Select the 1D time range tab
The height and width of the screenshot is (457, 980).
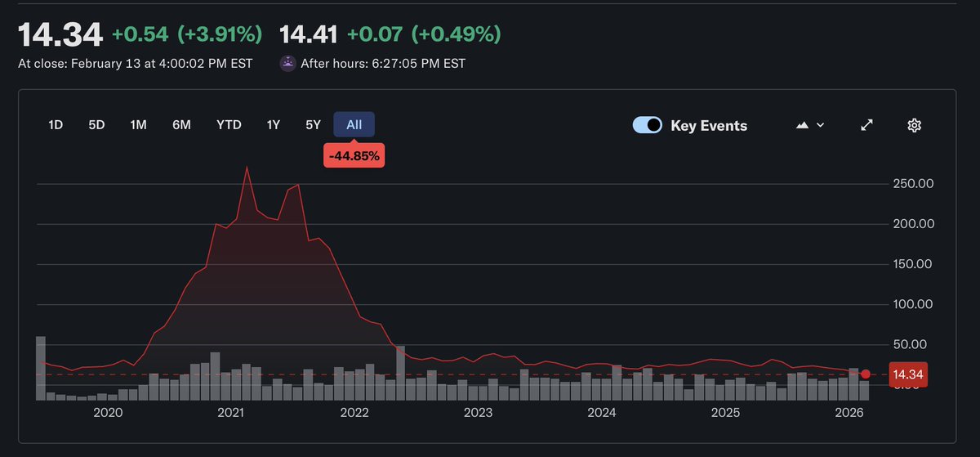coord(56,125)
